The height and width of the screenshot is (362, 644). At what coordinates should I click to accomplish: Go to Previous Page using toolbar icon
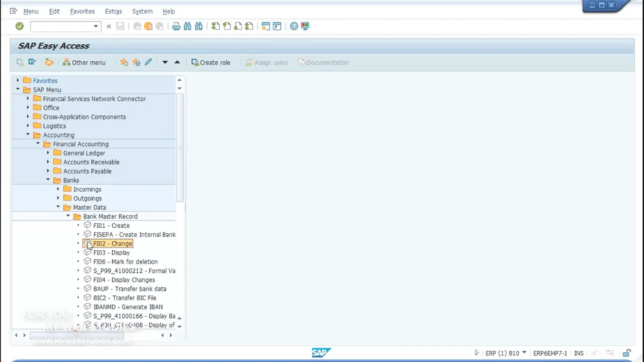227,26
